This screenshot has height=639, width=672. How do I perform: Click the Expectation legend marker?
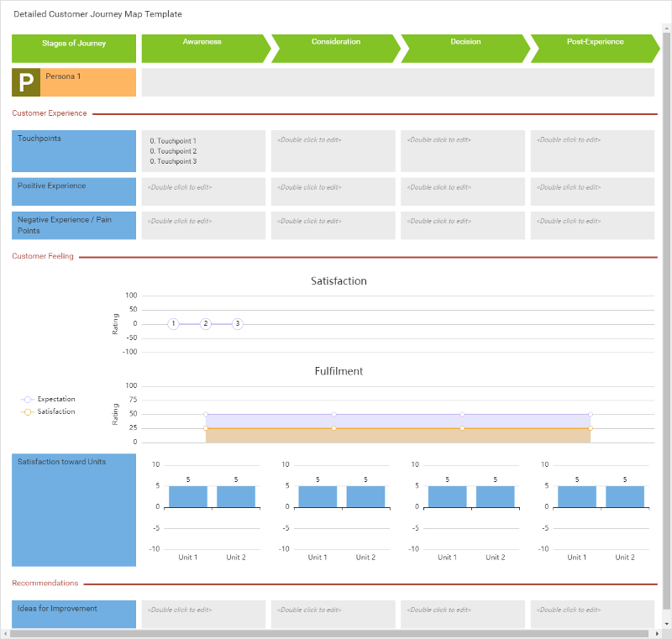pos(28,400)
